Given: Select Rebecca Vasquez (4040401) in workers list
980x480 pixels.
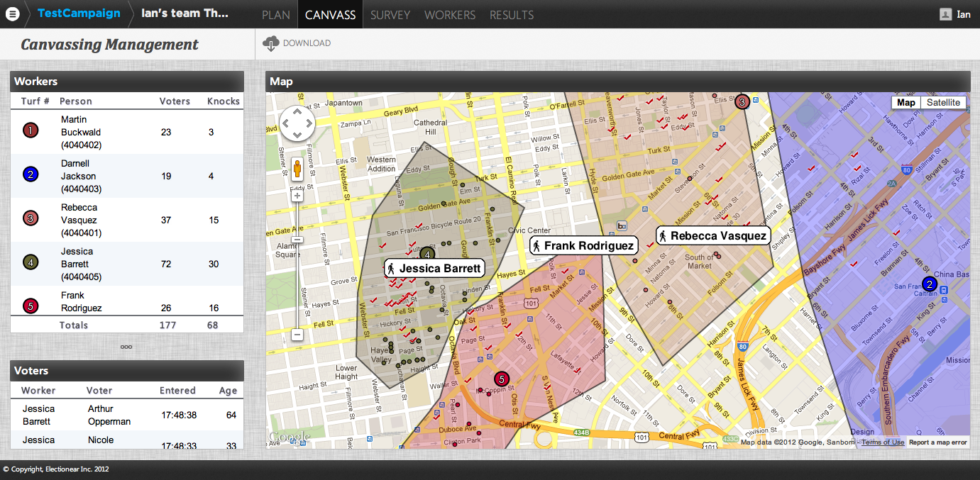Looking at the screenshot, I should click(x=81, y=220).
